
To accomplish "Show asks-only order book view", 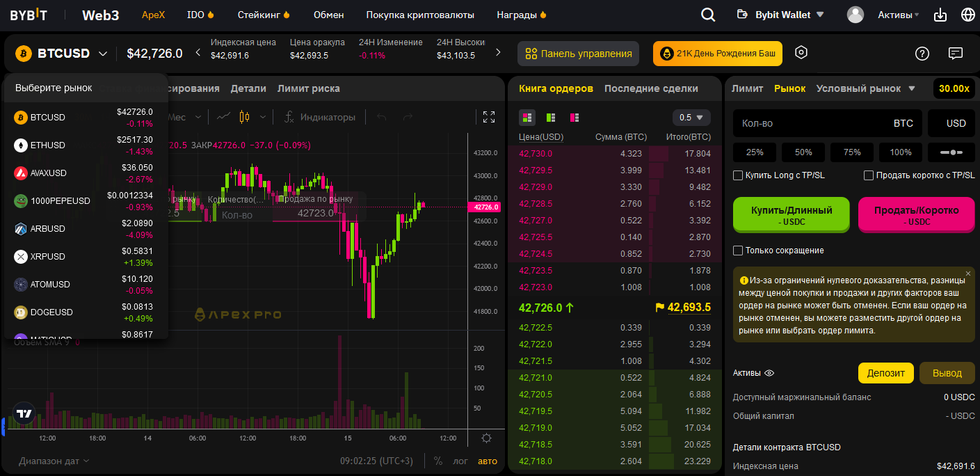I will click(575, 117).
